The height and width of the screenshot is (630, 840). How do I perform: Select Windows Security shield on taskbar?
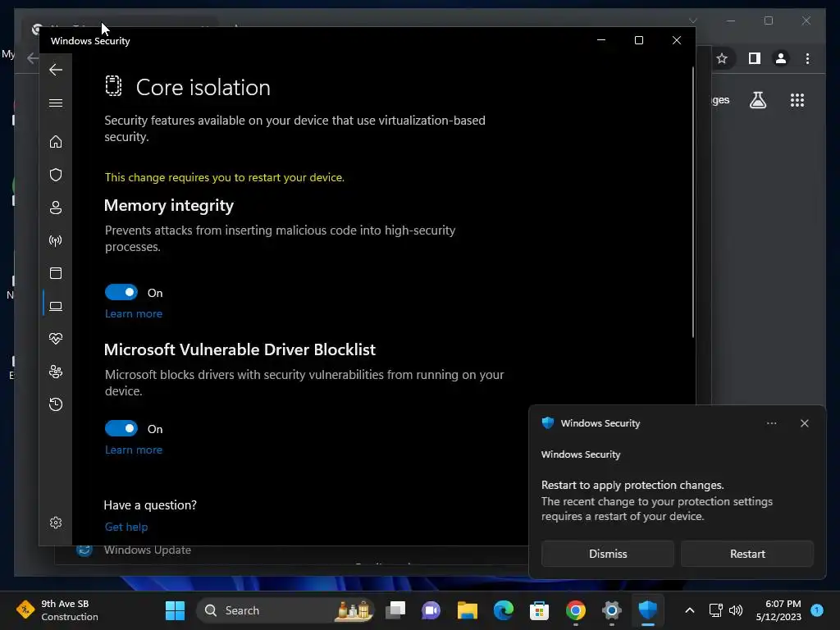pyautogui.click(x=648, y=610)
